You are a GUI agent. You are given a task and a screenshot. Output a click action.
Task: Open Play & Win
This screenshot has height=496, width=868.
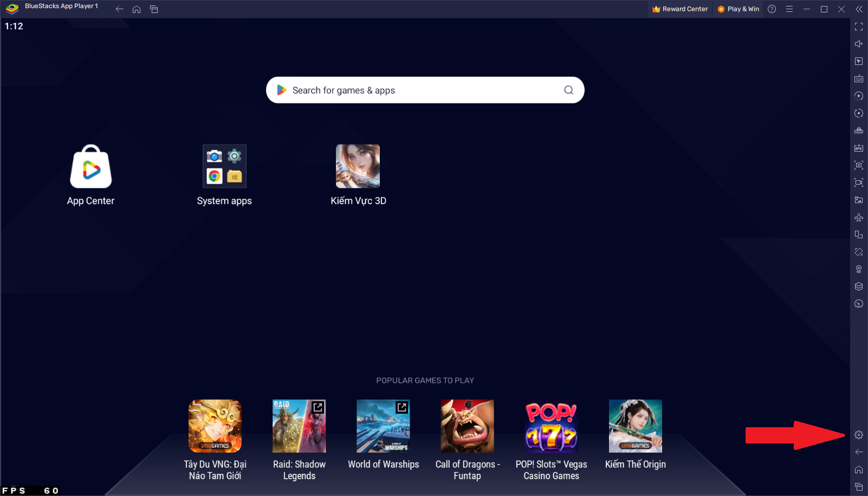738,9
